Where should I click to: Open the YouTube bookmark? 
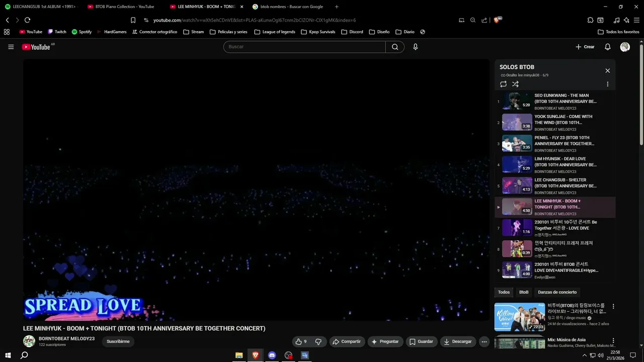click(31, 32)
